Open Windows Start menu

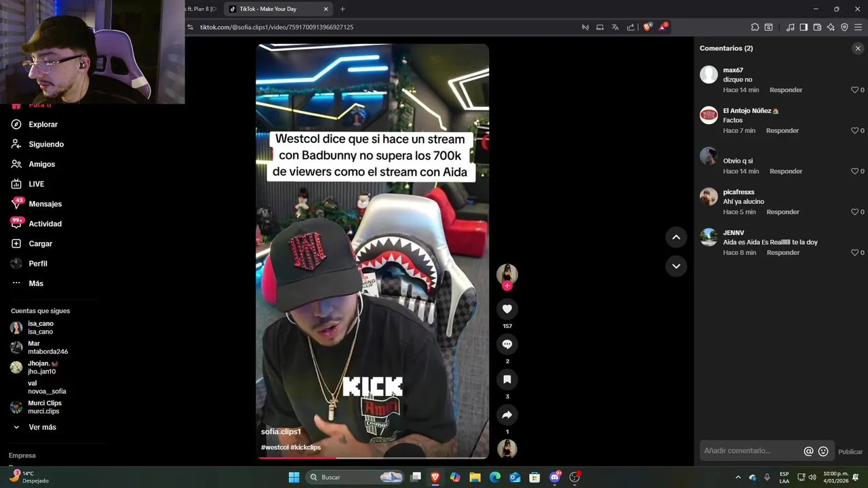294,477
